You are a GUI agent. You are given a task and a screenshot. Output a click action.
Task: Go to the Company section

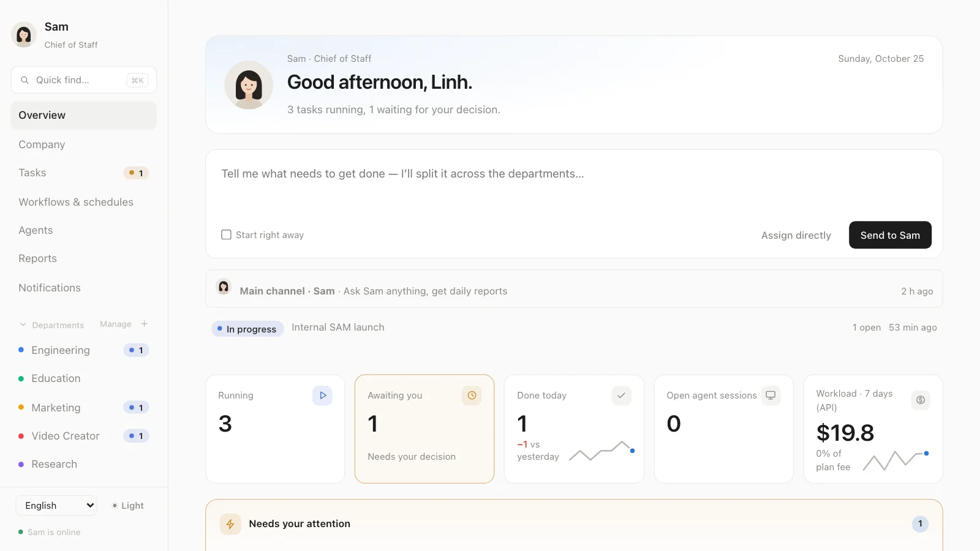pos(84,144)
